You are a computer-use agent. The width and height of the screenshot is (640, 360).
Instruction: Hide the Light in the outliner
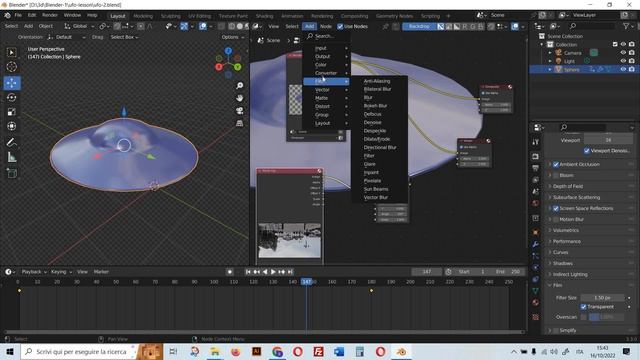click(x=623, y=61)
